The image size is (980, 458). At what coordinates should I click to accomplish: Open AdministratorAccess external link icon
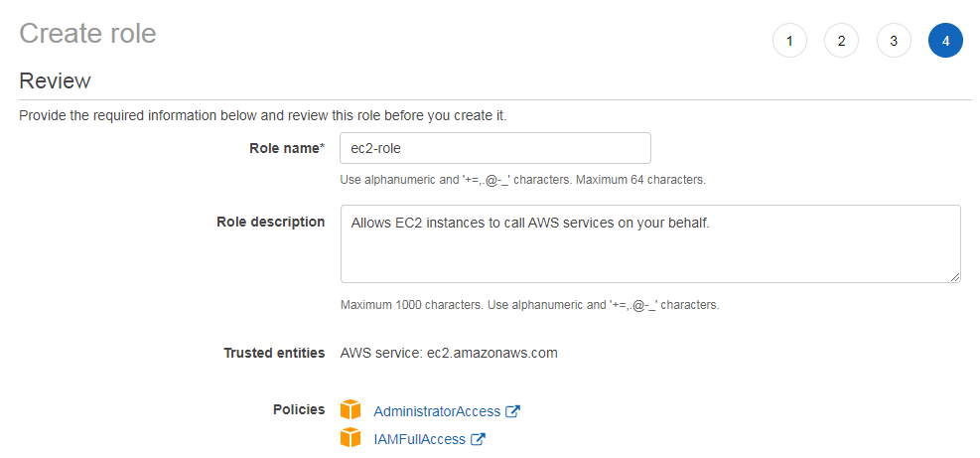click(513, 411)
